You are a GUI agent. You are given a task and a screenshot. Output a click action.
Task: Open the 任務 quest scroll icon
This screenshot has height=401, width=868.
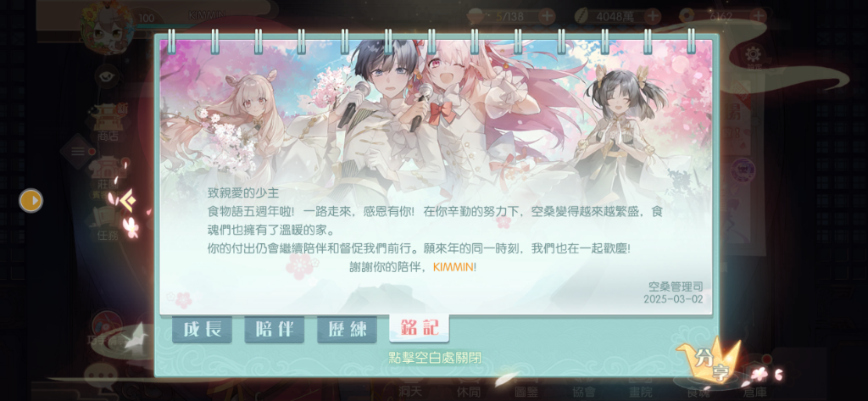point(108,225)
